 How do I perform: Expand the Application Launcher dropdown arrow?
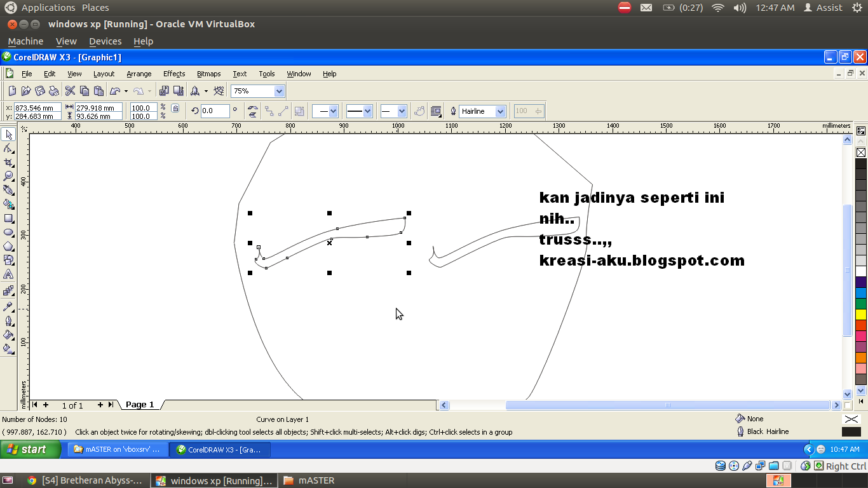click(206, 91)
